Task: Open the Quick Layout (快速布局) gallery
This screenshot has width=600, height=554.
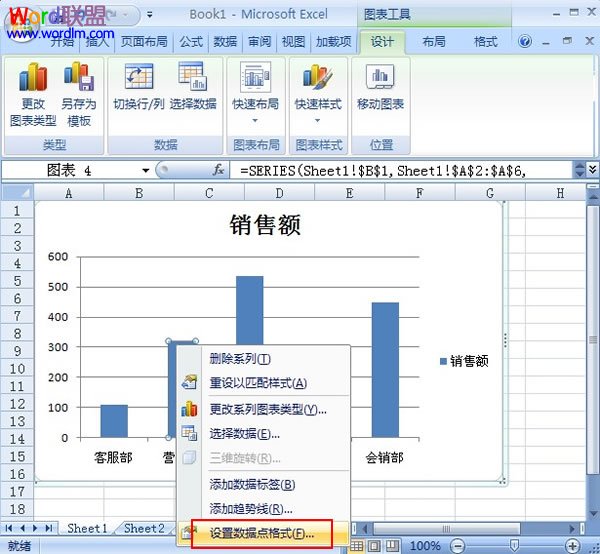Action: pyautogui.click(x=256, y=92)
